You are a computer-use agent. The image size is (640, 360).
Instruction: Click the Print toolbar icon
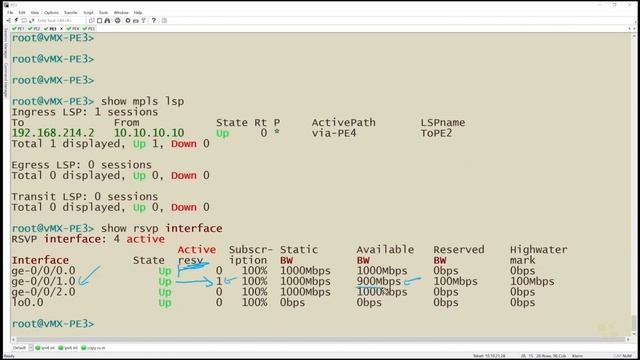(x=118, y=20)
